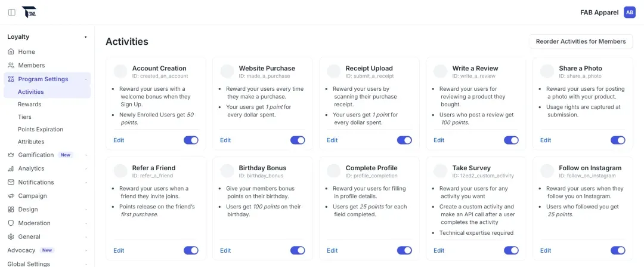This screenshot has height=267, width=644.
Task: Click the Program Settings icon
Action: click(x=11, y=79)
